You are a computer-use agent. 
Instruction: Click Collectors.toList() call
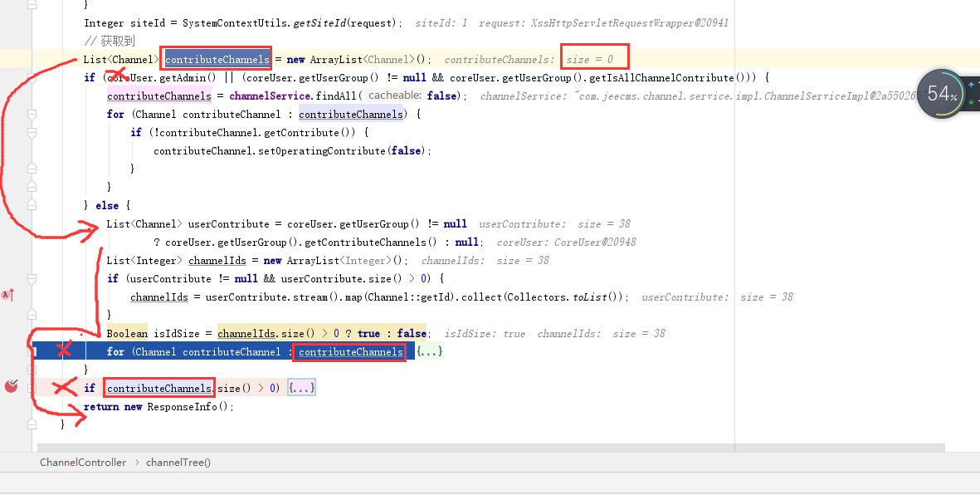(x=564, y=297)
